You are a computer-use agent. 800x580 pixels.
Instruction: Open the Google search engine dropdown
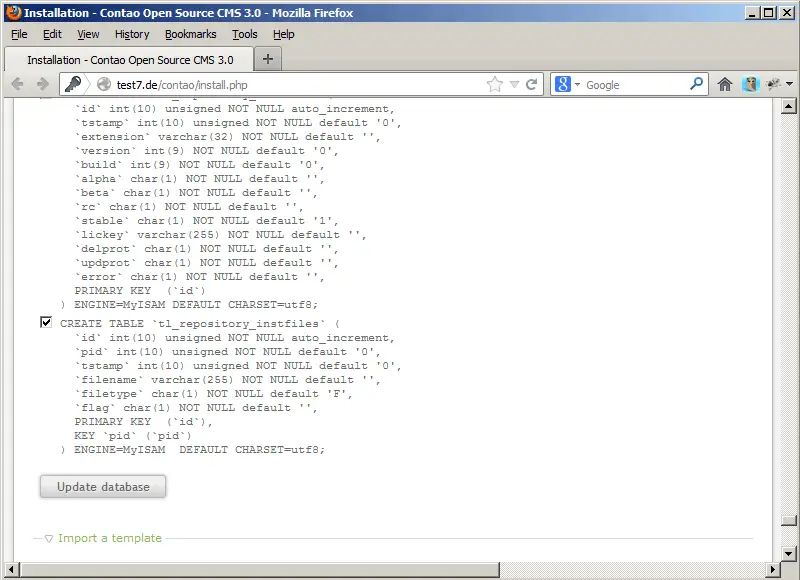pos(566,85)
